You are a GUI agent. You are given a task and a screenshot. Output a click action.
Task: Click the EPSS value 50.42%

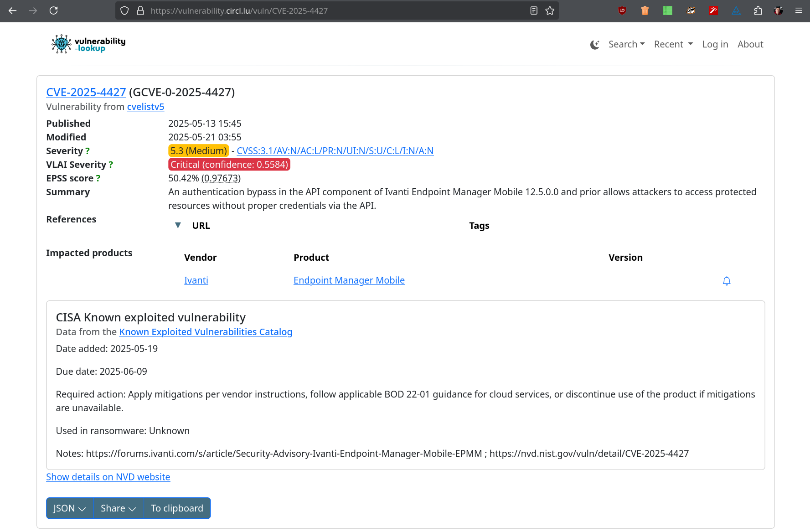click(184, 178)
